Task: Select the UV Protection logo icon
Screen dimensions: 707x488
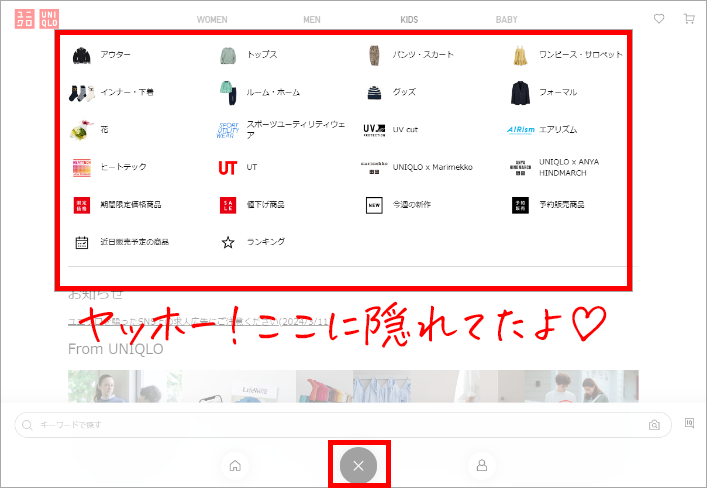Action: coord(374,130)
